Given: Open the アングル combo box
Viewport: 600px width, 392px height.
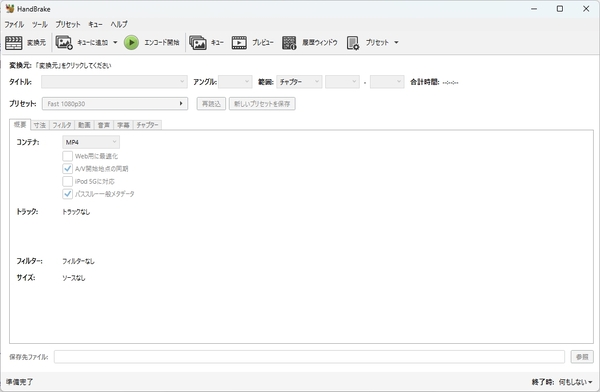Looking at the screenshot, I should tap(235, 82).
